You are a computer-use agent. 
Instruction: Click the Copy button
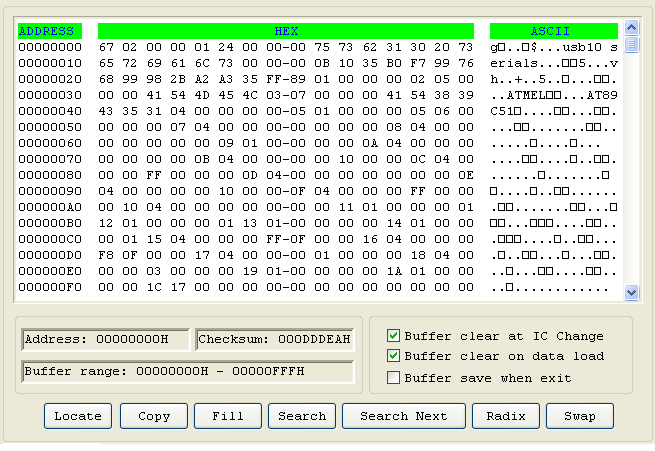154,416
